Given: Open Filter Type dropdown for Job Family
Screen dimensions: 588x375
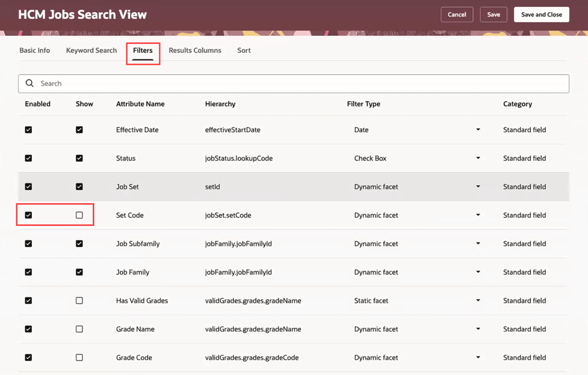Looking at the screenshot, I should click(x=478, y=272).
